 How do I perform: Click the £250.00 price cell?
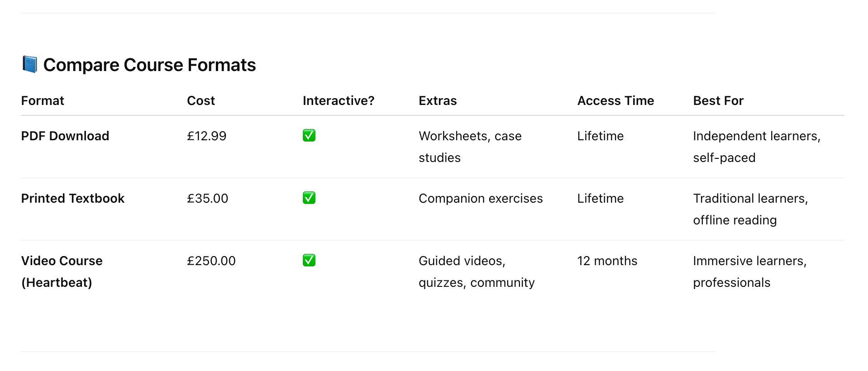click(x=211, y=261)
